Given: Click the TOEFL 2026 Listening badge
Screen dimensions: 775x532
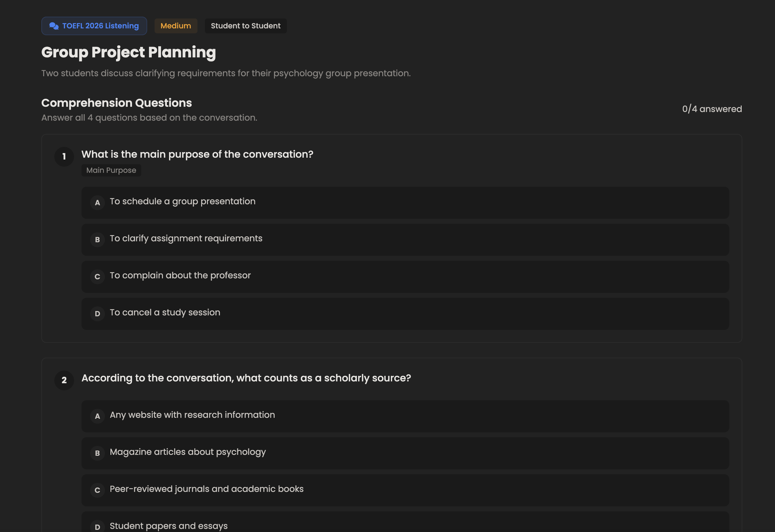Looking at the screenshot, I should pos(94,26).
